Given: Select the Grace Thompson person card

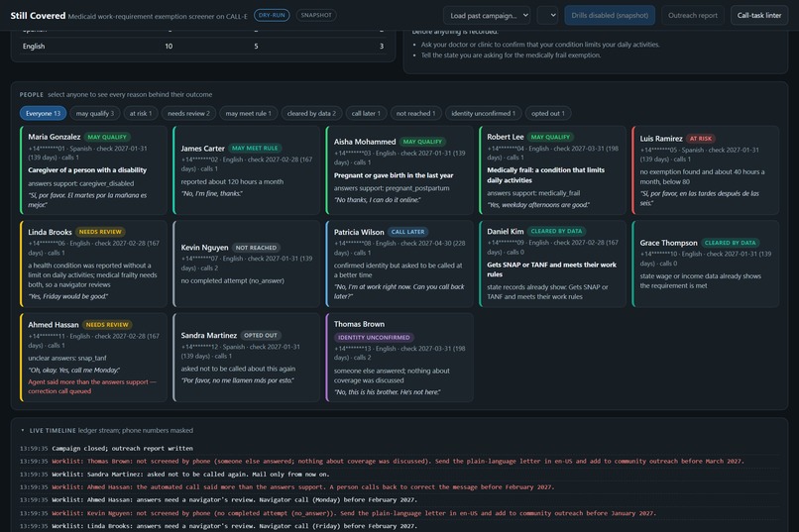Looking at the screenshot, I should pos(705,264).
